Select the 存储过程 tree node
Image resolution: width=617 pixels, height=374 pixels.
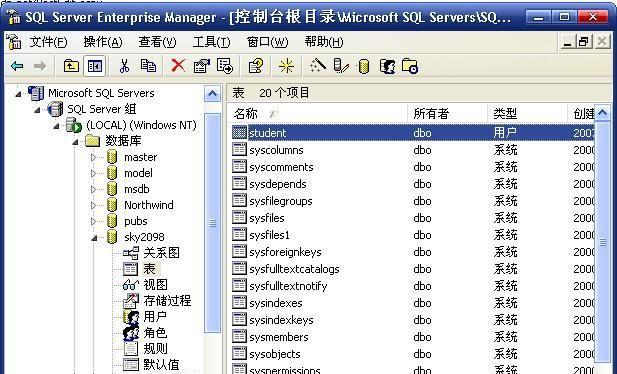coord(167,301)
